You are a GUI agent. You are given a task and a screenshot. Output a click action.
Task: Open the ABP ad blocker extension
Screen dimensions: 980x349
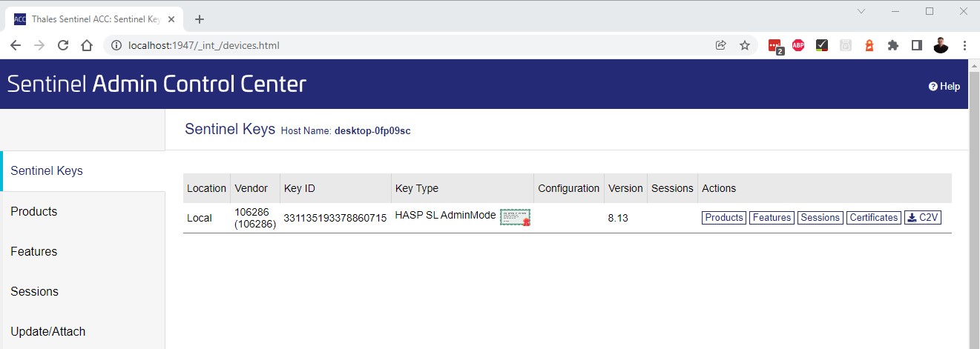click(x=798, y=45)
